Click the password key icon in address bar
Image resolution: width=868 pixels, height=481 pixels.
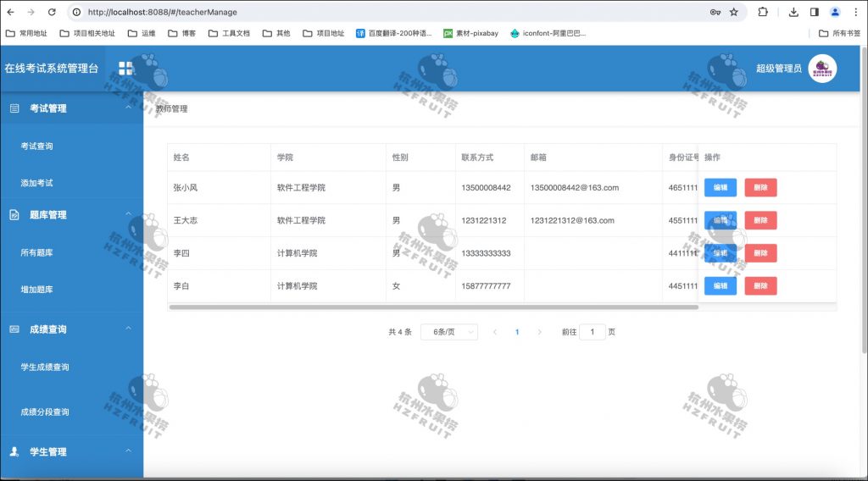pos(715,12)
